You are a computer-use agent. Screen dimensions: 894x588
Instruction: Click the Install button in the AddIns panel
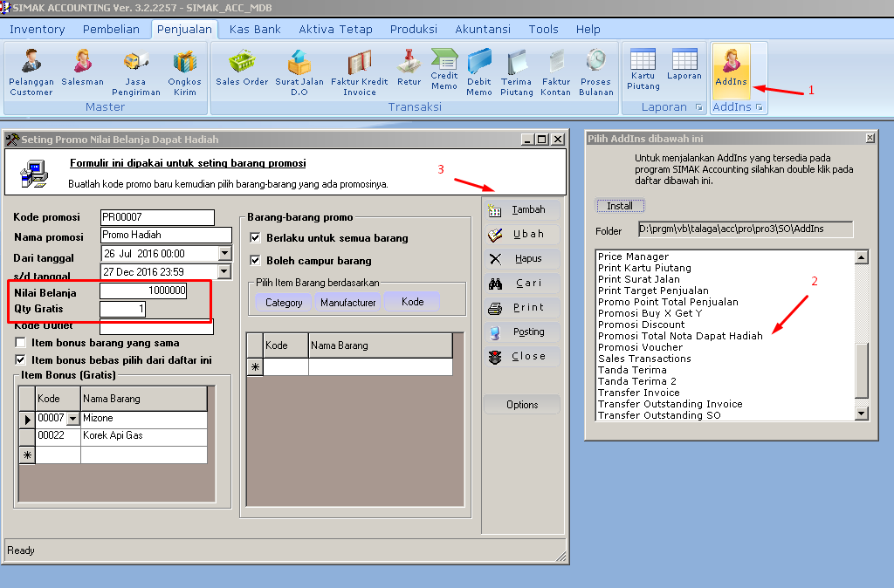click(x=620, y=205)
